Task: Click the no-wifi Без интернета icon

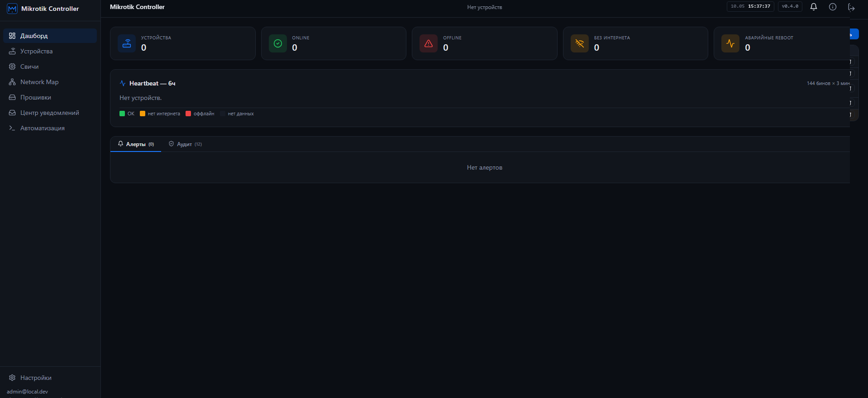Action: 580,43
